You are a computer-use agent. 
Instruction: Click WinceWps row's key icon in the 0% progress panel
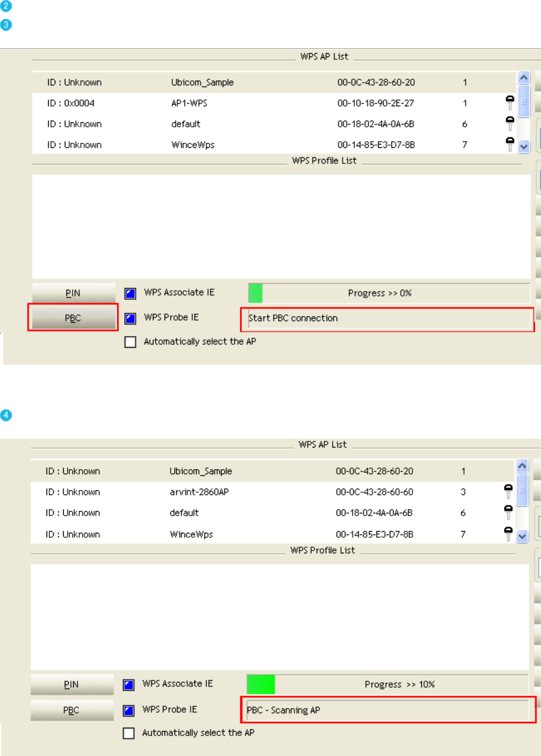509,144
